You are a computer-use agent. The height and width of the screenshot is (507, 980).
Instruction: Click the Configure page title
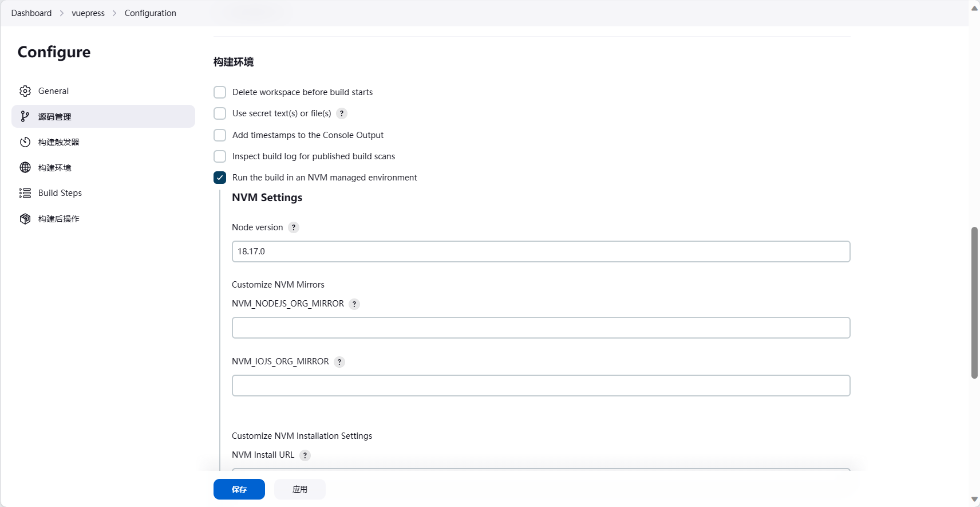54,52
